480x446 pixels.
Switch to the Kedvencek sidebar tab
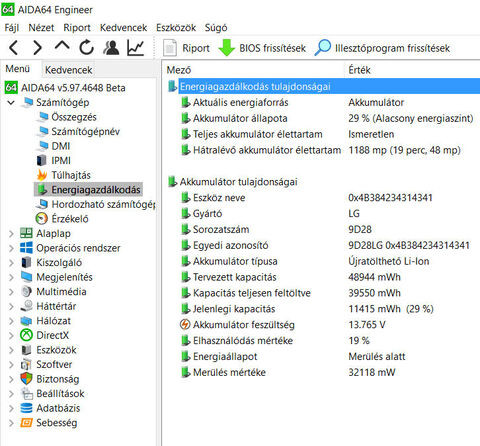(x=69, y=70)
